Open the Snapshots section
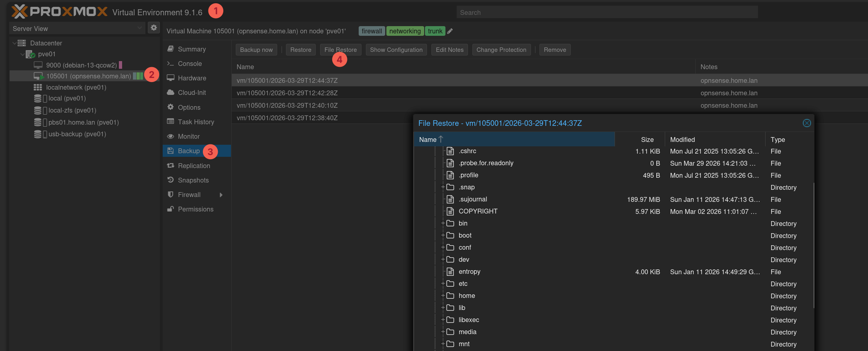This screenshot has height=351, width=868. [x=193, y=180]
